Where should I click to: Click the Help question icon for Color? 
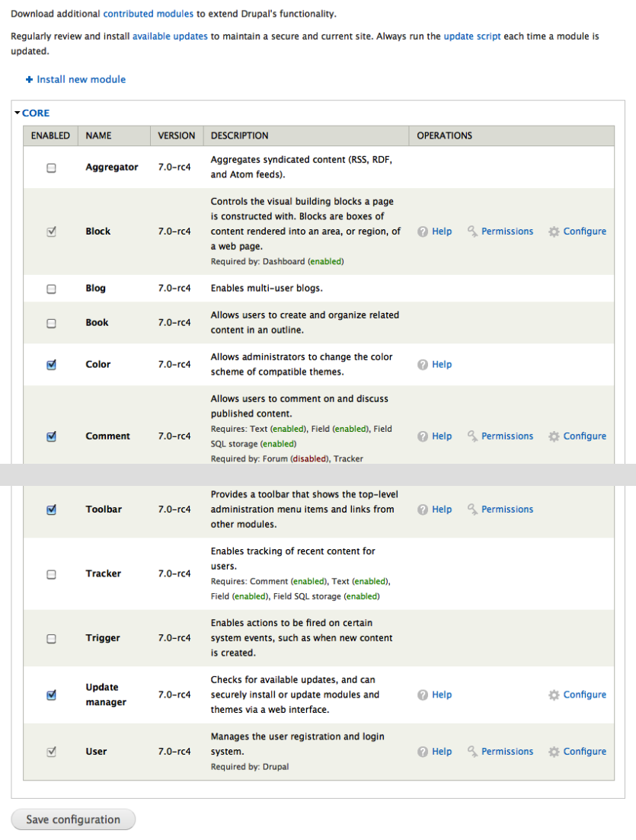pyautogui.click(x=423, y=364)
